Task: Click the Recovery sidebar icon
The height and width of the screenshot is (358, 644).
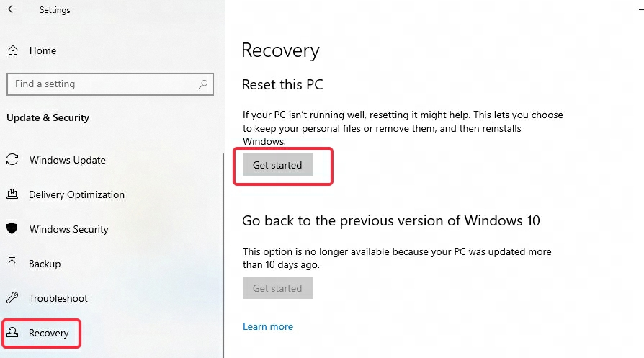Action: click(12, 333)
